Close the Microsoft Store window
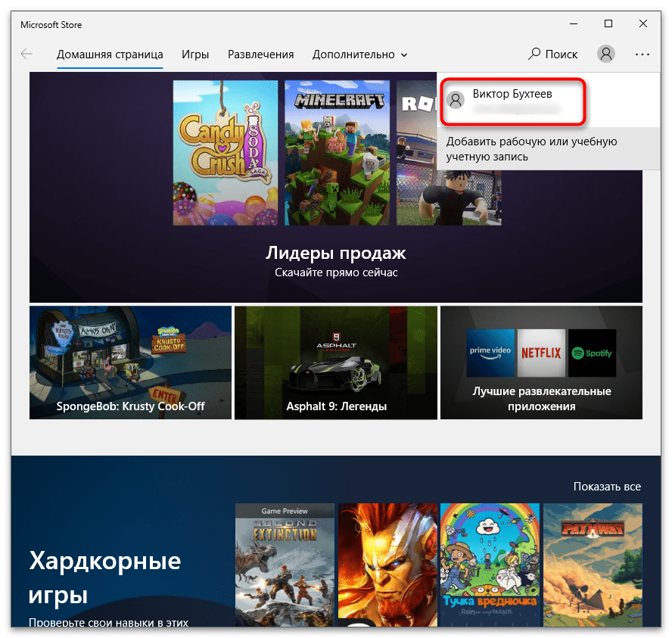 (642, 24)
